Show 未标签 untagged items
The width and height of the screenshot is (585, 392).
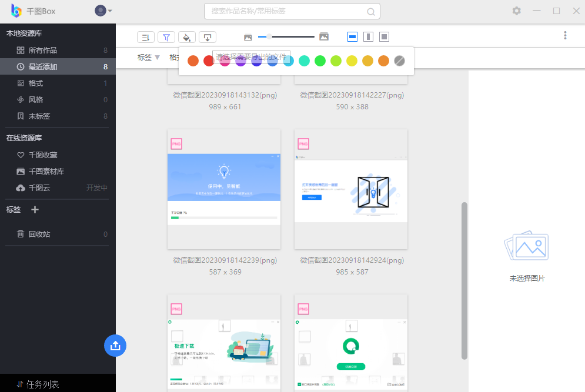58,116
